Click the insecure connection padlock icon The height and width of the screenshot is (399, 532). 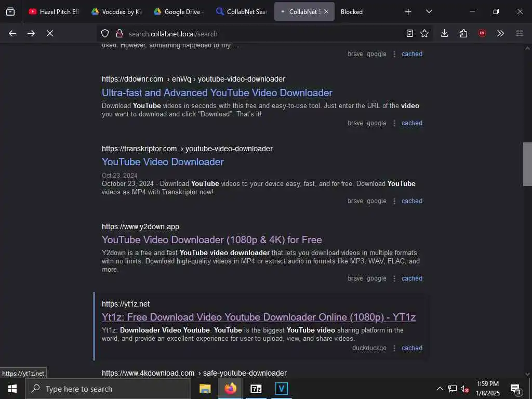(x=119, y=33)
